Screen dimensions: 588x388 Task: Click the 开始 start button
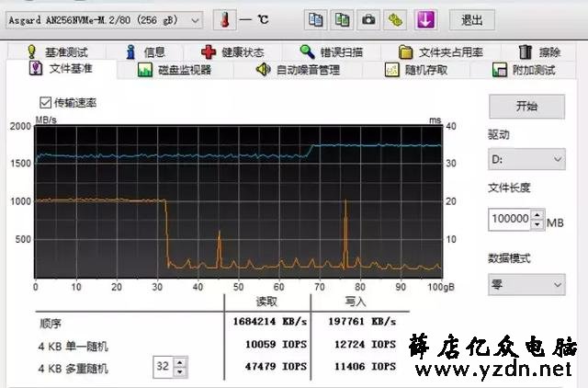click(x=526, y=107)
